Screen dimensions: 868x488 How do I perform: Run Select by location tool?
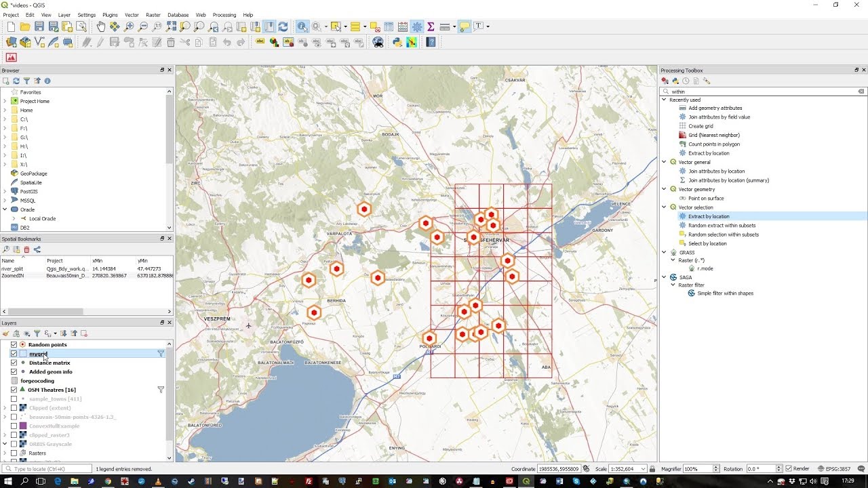[707, 243]
